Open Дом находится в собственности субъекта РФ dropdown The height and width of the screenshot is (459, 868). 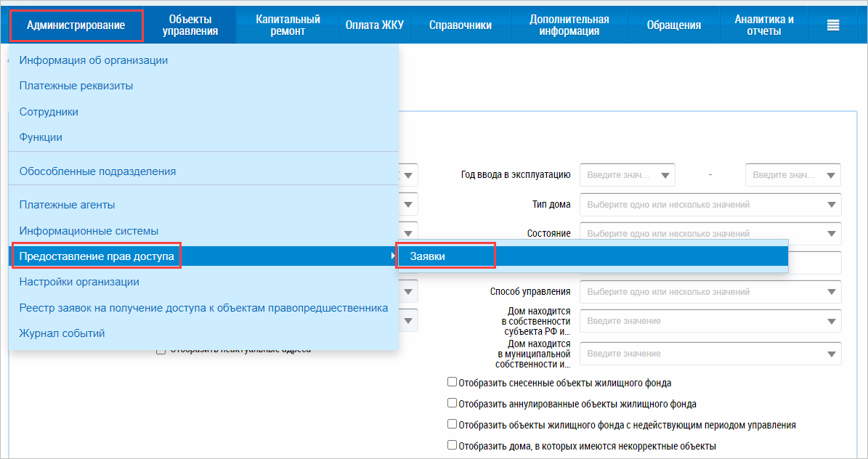[x=710, y=321]
